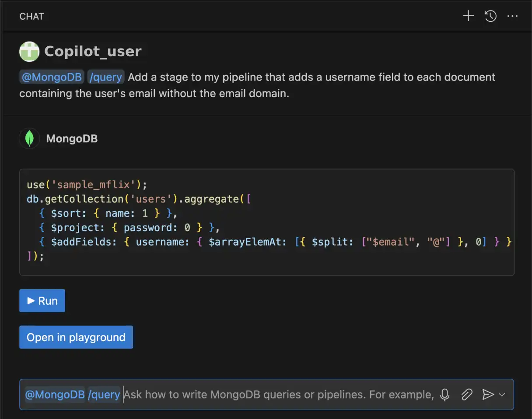Image resolution: width=532 pixels, height=419 pixels.
Task: Select the aggregation code block
Action: pyautogui.click(x=266, y=220)
